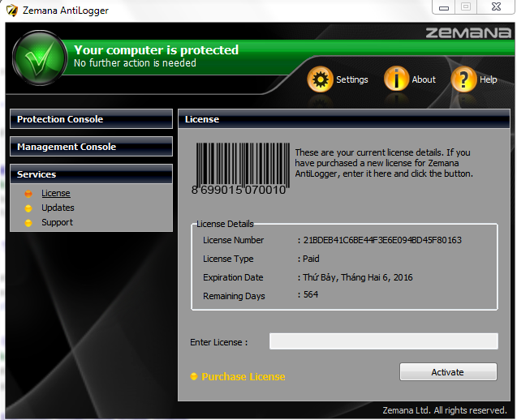Image resolution: width=517 pixels, height=420 pixels.
Task: Click the Settings label
Action: tap(351, 79)
